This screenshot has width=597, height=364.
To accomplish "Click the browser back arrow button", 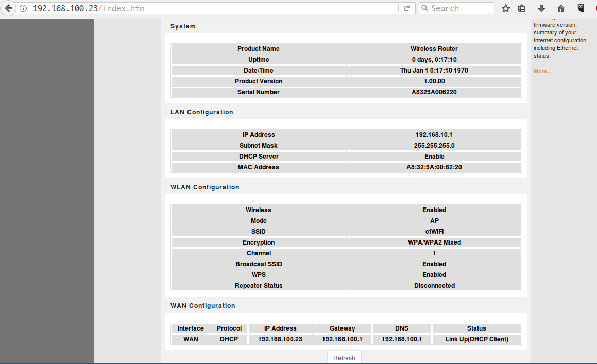I will click(8, 8).
